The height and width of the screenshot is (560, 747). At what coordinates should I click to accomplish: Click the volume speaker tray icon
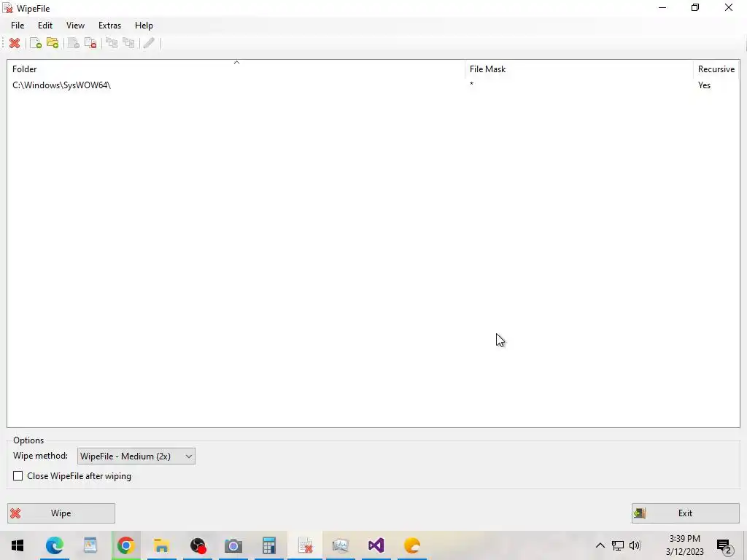(x=635, y=545)
